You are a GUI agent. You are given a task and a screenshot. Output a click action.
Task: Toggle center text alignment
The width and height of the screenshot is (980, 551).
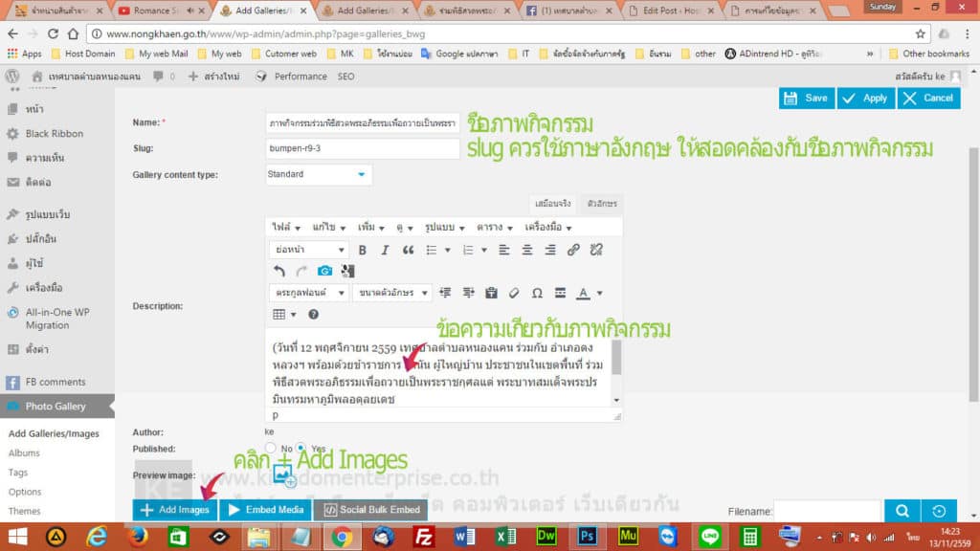point(525,250)
